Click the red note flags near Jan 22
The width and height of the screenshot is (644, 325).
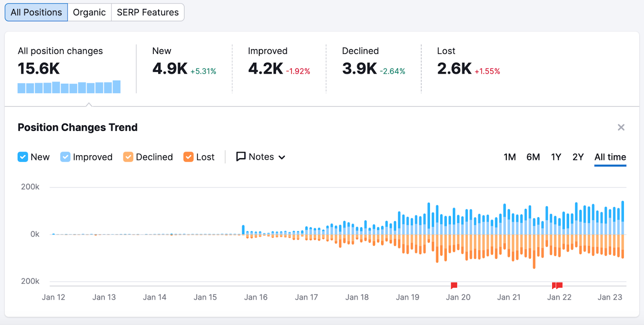coord(557,286)
